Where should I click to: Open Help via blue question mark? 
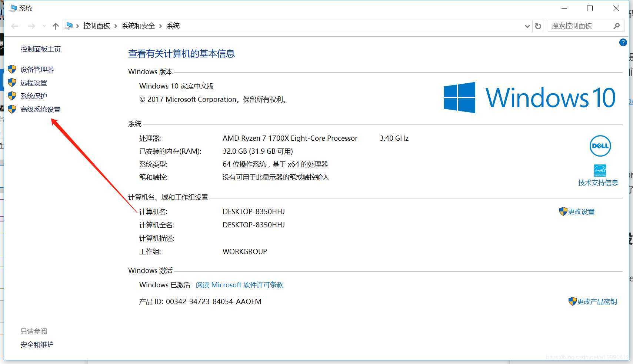pyautogui.click(x=623, y=43)
